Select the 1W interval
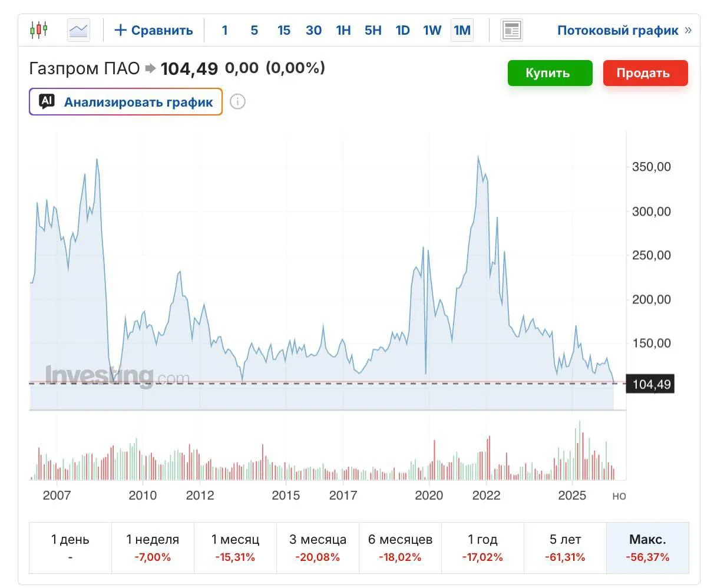 (x=432, y=30)
